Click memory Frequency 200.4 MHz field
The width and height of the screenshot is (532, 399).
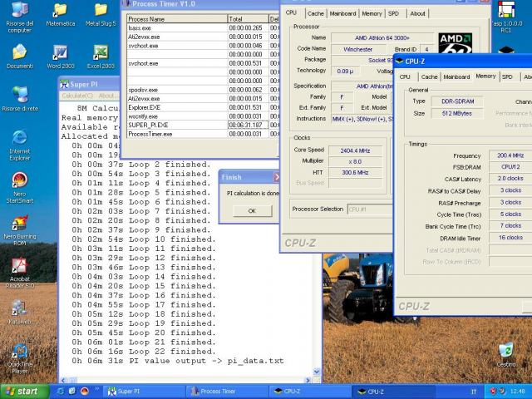tap(510, 155)
